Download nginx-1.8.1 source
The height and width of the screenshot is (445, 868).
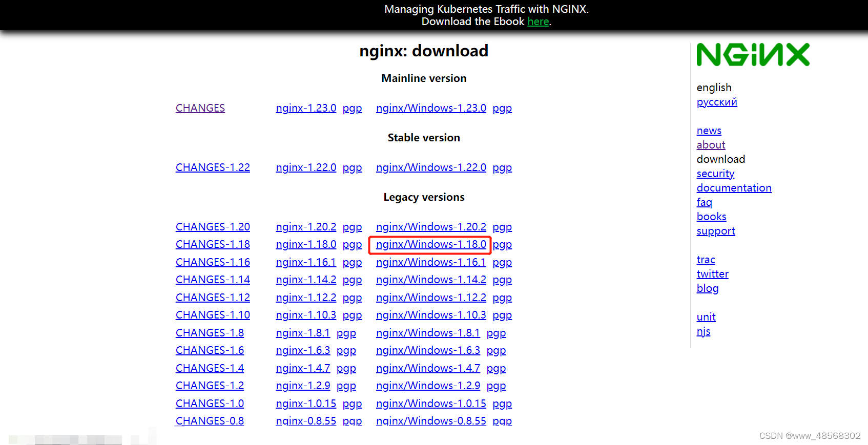(303, 333)
